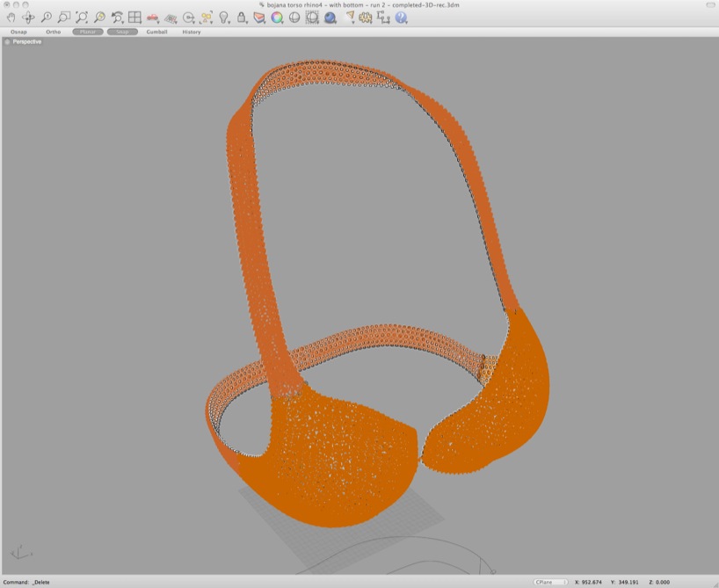Toggle the Ortho mode

pyautogui.click(x=54, y=32)
